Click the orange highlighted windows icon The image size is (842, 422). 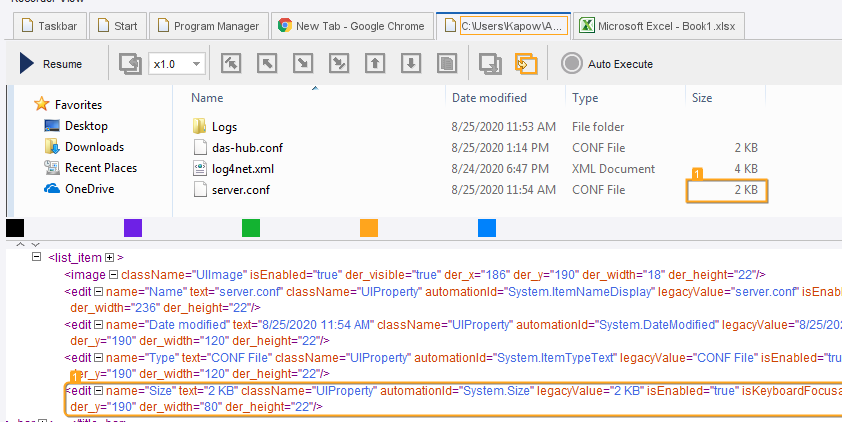526,64
